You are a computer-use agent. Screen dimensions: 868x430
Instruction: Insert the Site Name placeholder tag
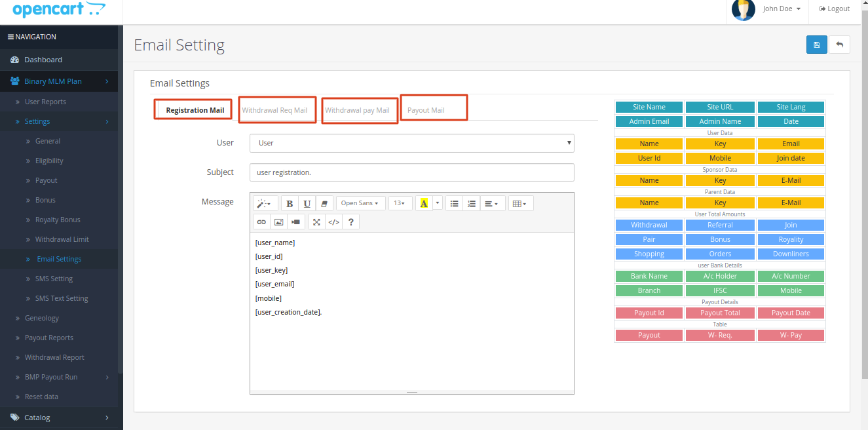click(649, 107)
